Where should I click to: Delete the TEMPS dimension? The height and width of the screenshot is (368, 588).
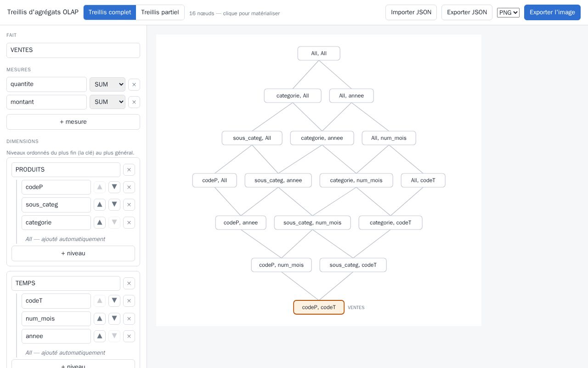[x=129, y=283]
